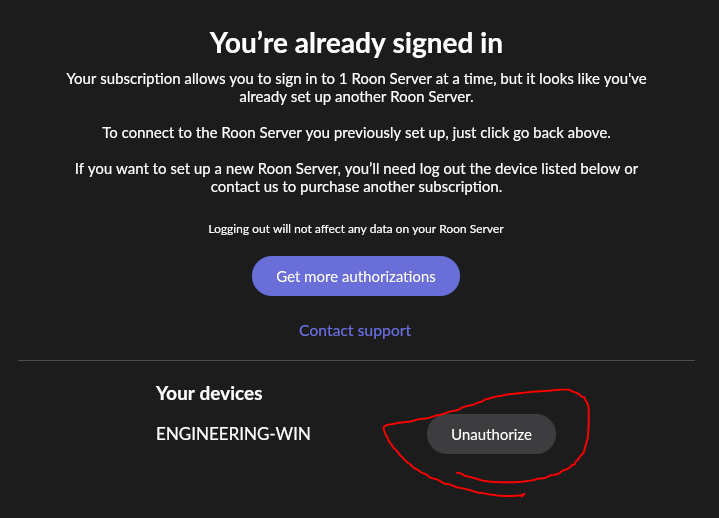Click the phrase already set up another Roon Server
The height and width of the screenshot is (518, 719).
tap(356, 97)
